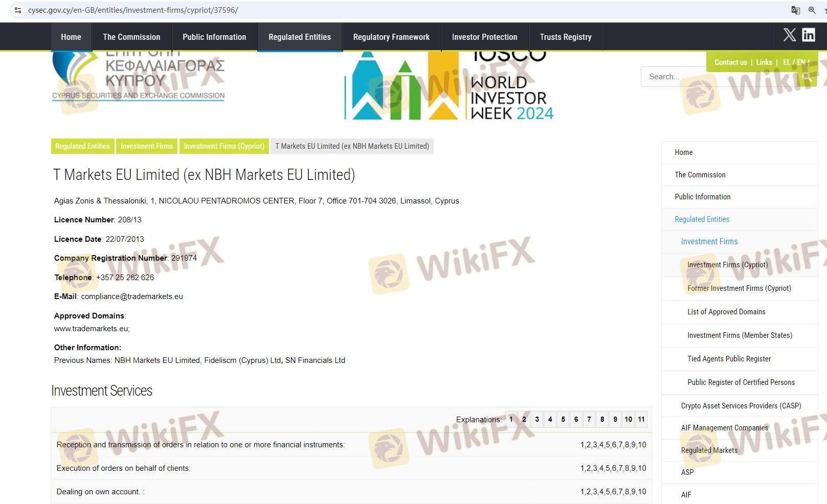Click the Cyprus Securities and Exchange Commission logo

[138, 76]
